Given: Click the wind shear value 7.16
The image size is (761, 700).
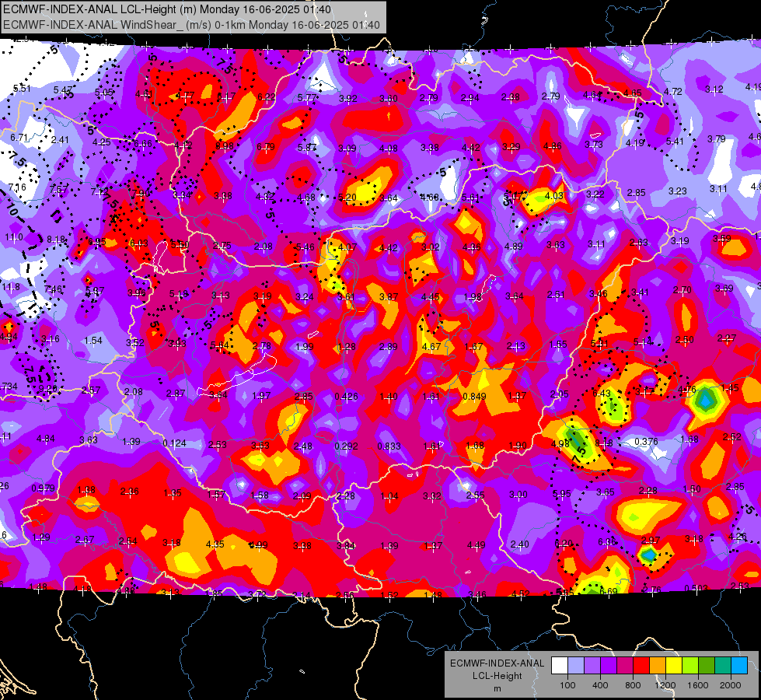Looking at the screenshot, I should point(17,187).
